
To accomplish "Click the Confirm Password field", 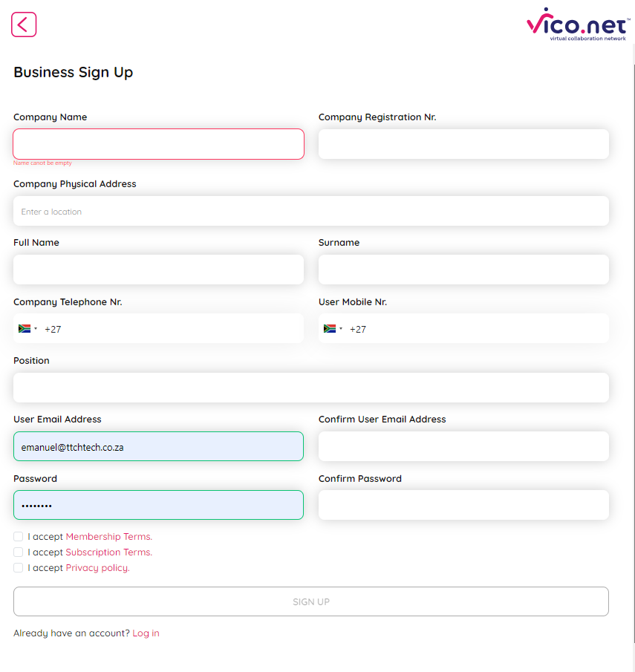I will 463,505.
